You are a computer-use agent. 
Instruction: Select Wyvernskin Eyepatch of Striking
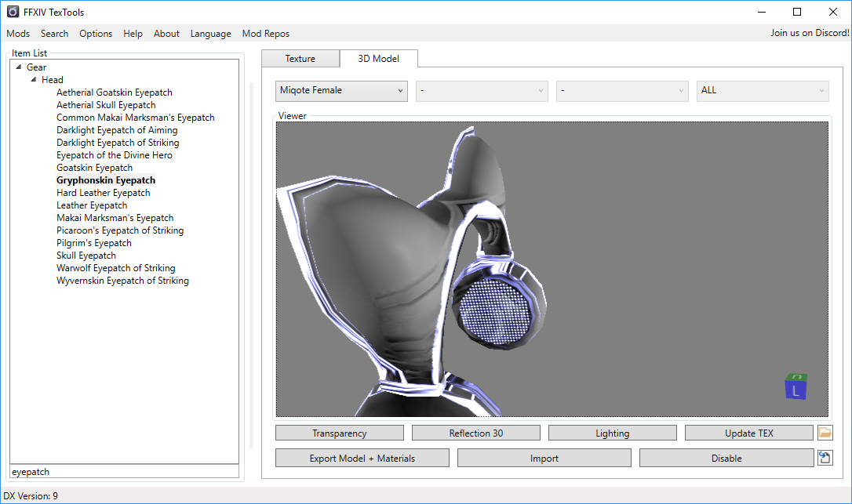click(123, 280)
